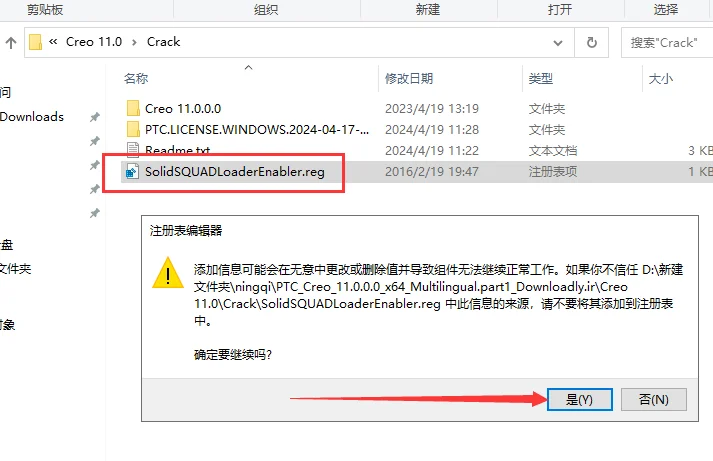Expand hidden path with double chevron
The height and width of the screenshot is (461, 713).
(x=53, y=42)
